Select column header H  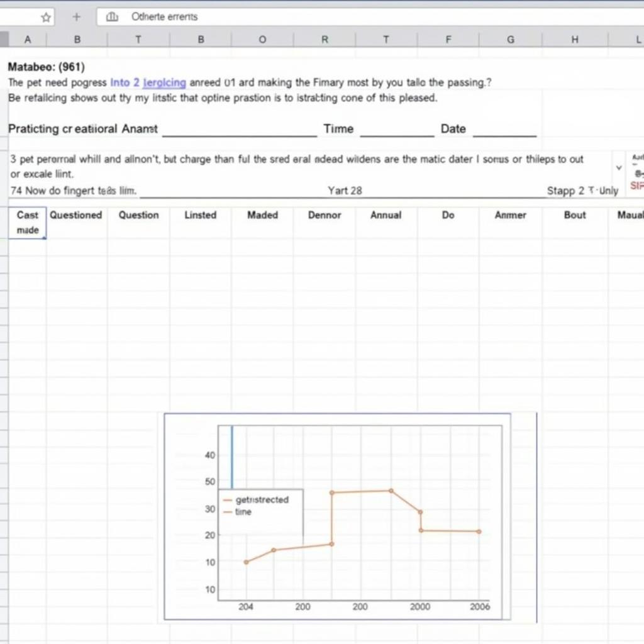tap(575, 40)
